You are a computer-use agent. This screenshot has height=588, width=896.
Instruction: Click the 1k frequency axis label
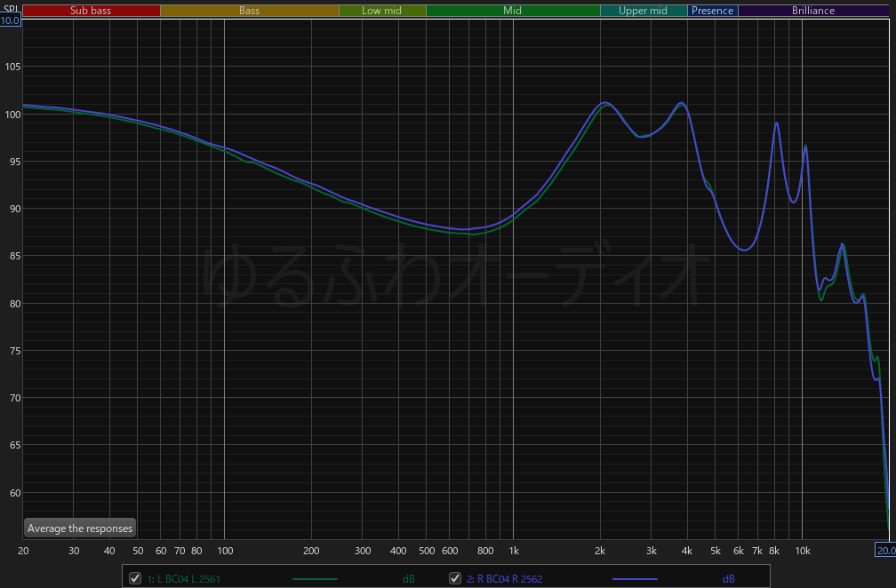(514, 551)
